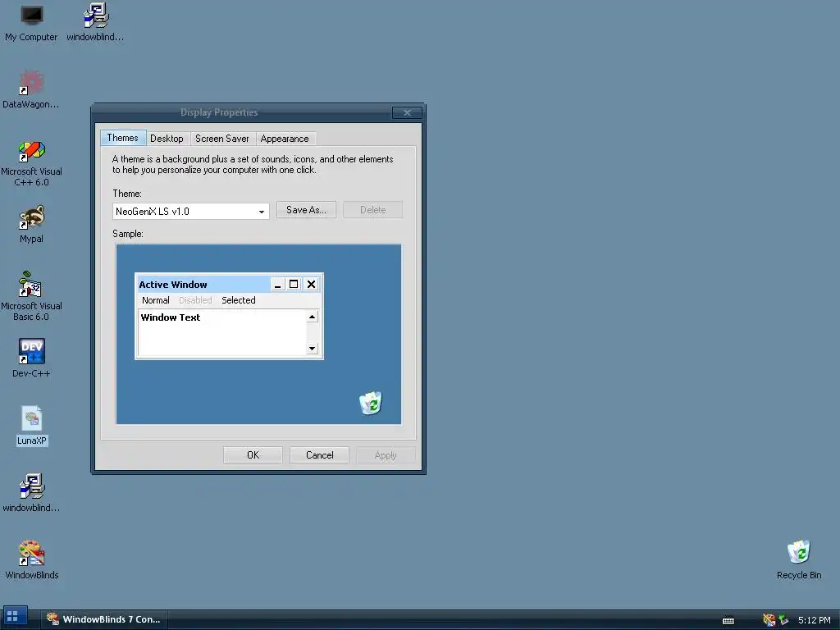Viewport: 840px width, 630px height.
Task: Click the WindowBlinds 7 Con... taskbar button
Action: pos(104,619)
